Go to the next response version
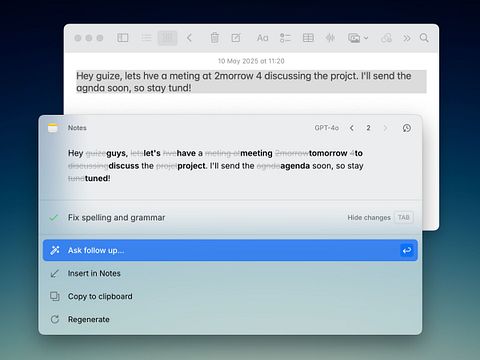The height and width of the screenshot is (360, 480). (385, 128)
